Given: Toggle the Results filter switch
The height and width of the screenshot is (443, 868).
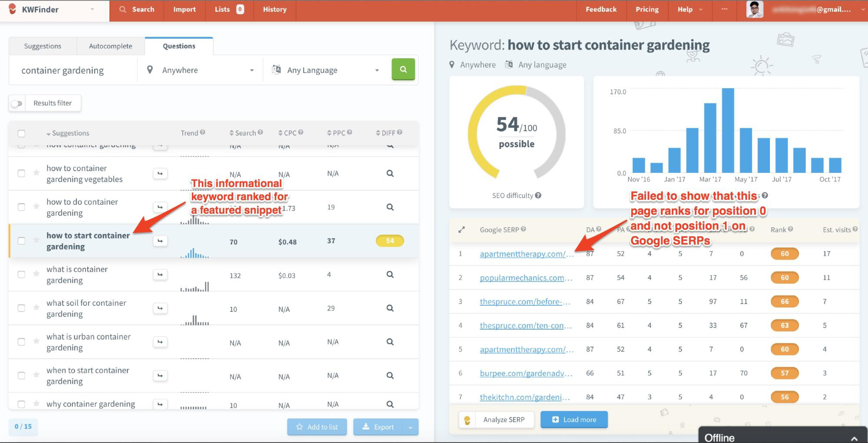Looking at the screenshot, I should (17, 103).
